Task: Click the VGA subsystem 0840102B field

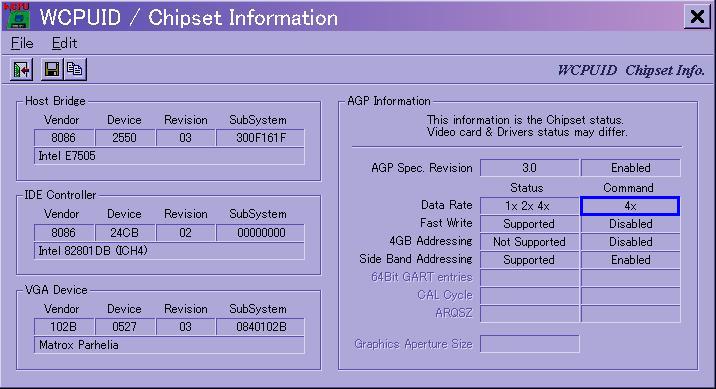Action: [x=260, y=327]
